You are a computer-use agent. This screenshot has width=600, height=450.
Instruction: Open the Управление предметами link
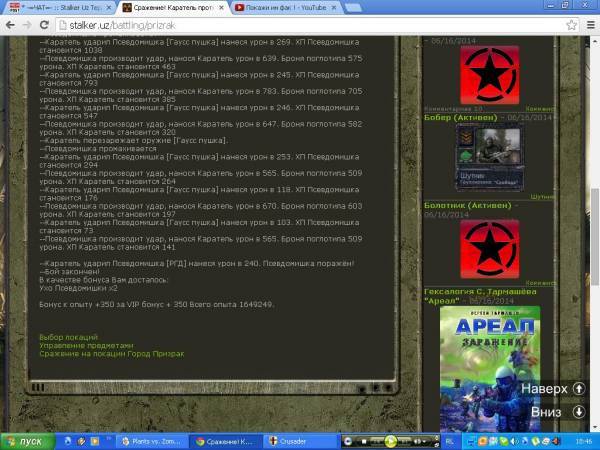(x=79, y=346)
